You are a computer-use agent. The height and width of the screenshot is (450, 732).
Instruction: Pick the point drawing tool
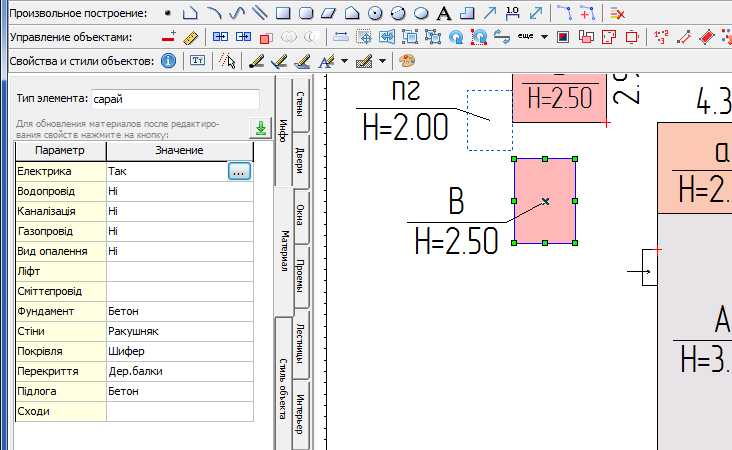coord(167,13)
